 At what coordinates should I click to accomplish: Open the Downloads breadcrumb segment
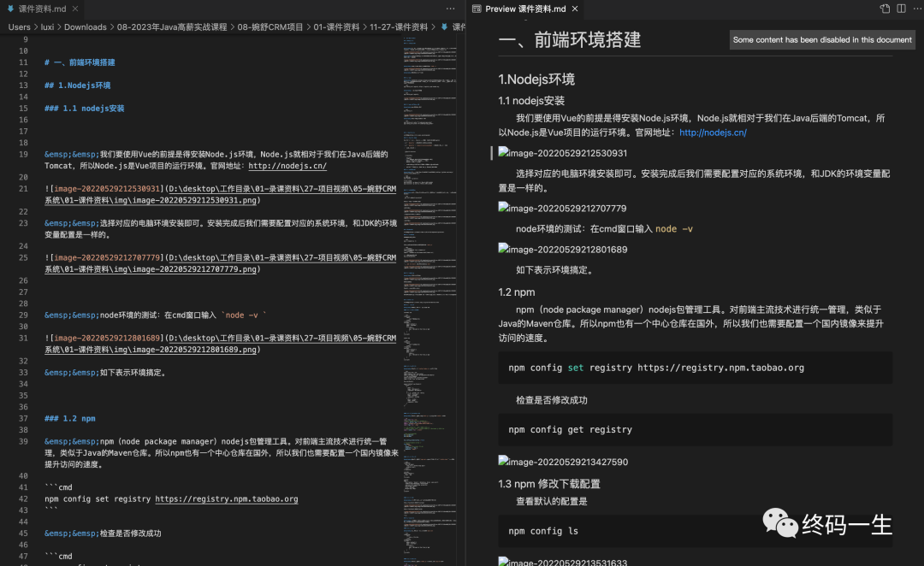coord(86,27)
